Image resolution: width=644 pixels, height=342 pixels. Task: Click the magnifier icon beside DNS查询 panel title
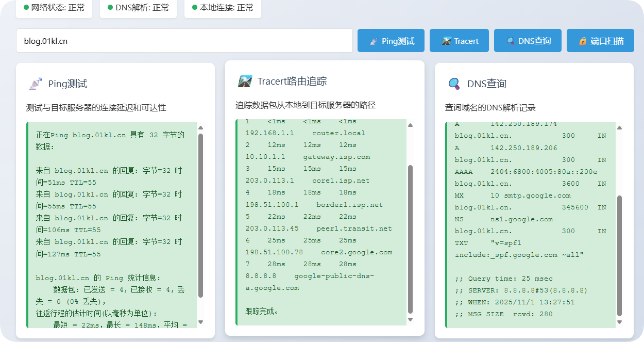[454, 84]
